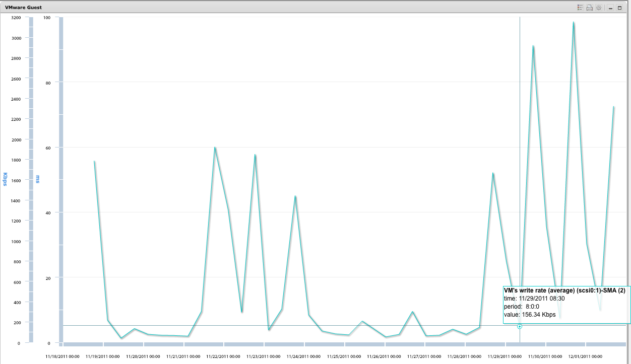Minimize the VMware Guest chart window
This screenshot has width=631, height=364.
610,7
